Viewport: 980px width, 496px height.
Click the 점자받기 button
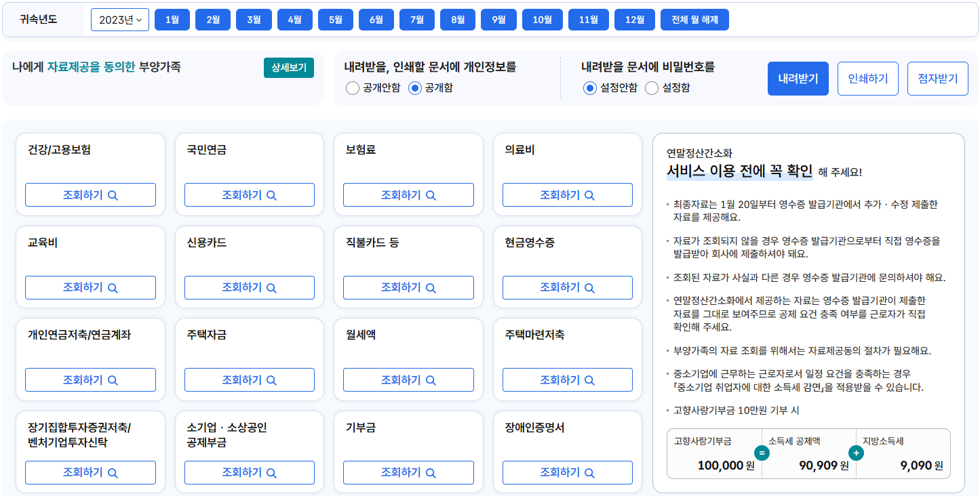pos(938,79)
